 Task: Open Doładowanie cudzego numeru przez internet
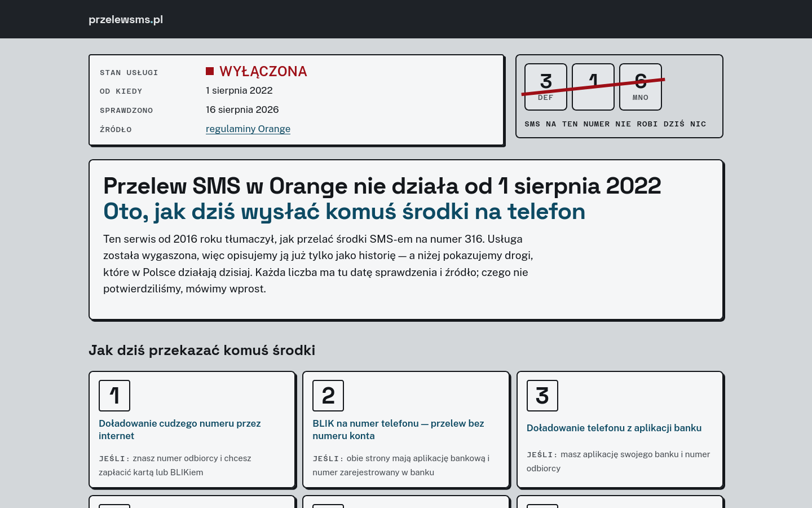point(180,430)
